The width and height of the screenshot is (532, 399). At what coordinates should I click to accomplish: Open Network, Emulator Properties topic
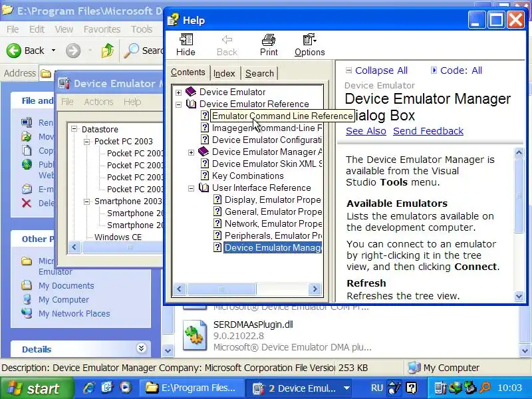273,223
